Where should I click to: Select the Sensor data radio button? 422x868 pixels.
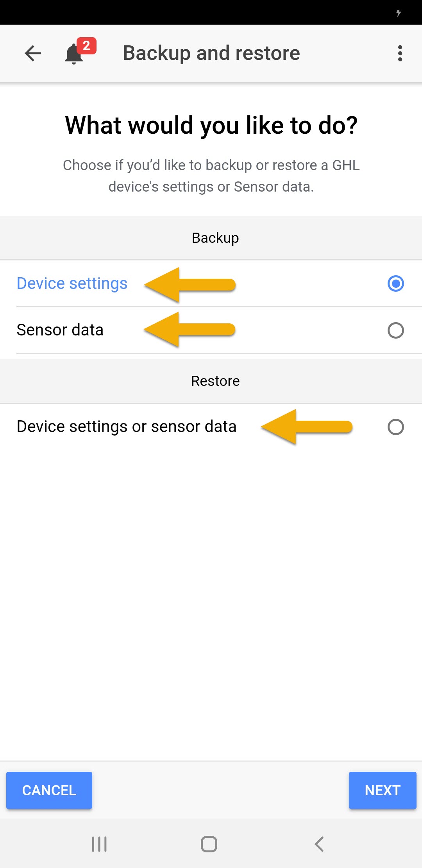coord(395,330)
